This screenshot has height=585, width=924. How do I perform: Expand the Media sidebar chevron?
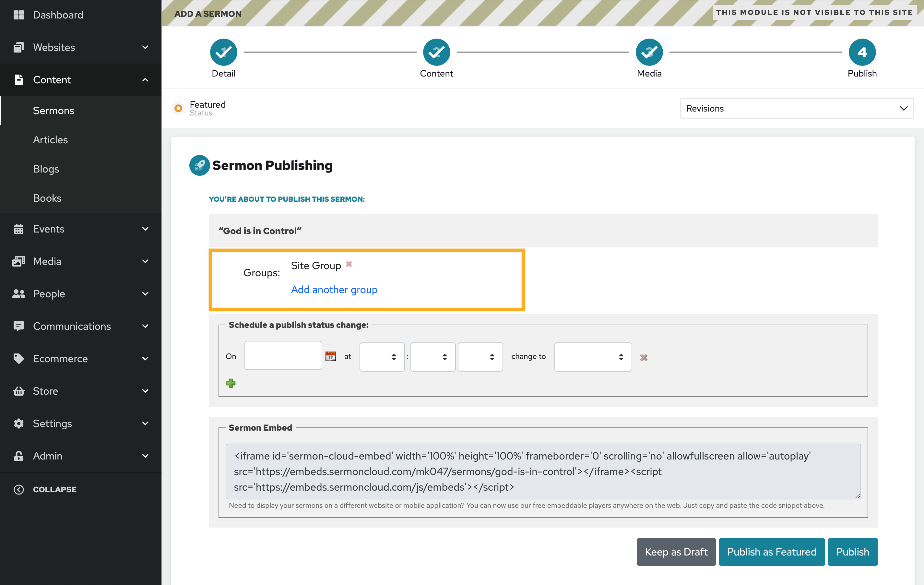(x=146, y=261)
